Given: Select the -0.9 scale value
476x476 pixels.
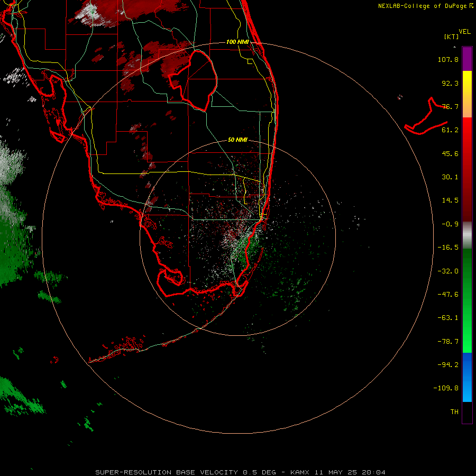Looking at the screenshot, I should pyautogui.click(x=450, y=224).
